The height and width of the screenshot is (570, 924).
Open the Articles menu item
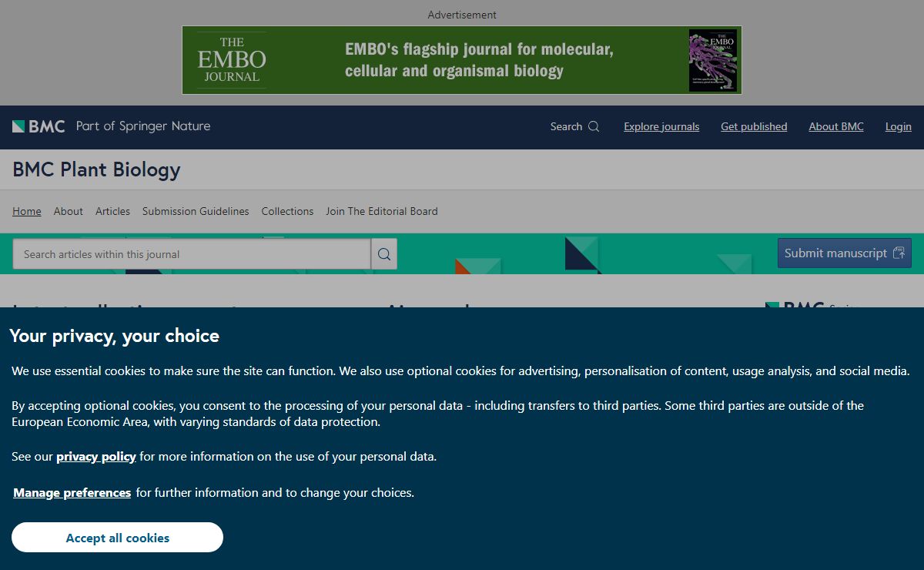(112, 211)
